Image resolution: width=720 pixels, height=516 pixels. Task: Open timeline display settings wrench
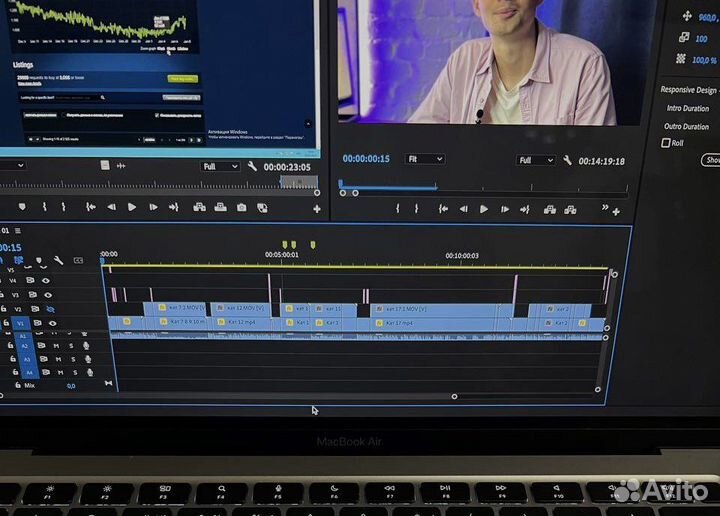59,261
